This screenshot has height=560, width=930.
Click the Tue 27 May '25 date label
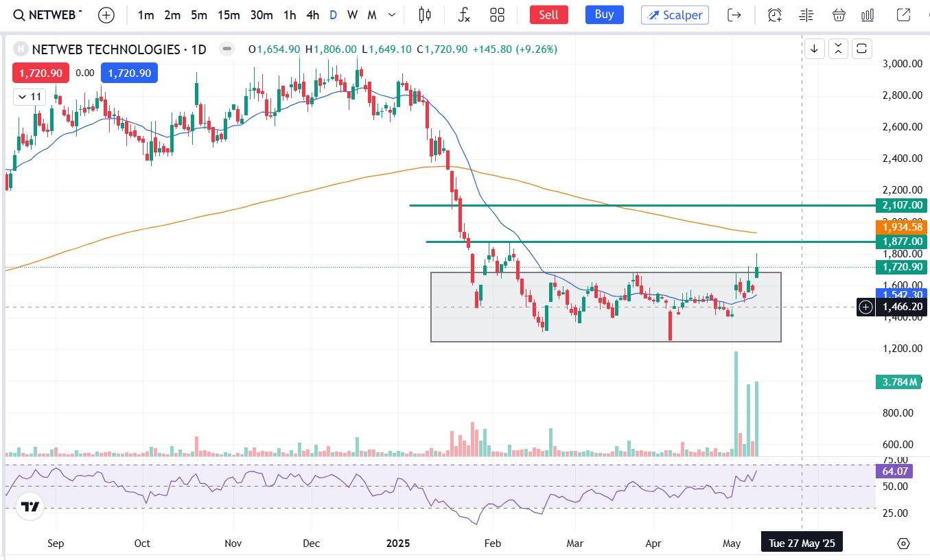pyautogui.click(x=802, y=543)
